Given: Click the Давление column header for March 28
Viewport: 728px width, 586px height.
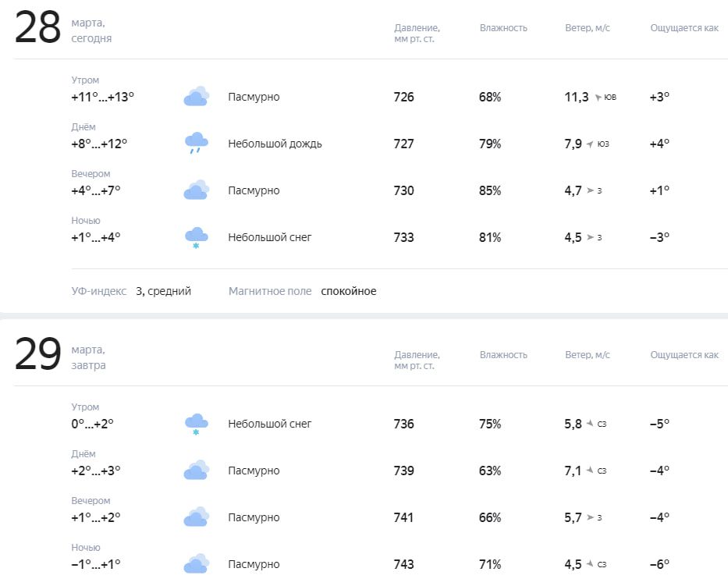Looking at the screenshot, I should pyautogui.click(x=417, y=34).
